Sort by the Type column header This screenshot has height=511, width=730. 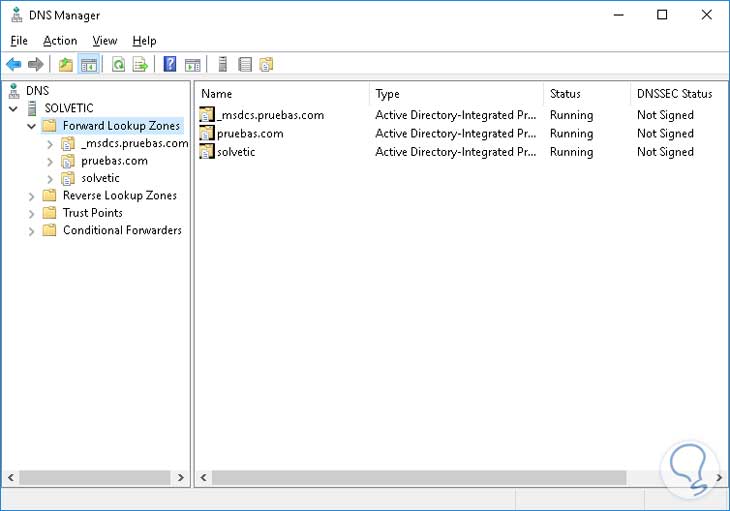(457, 94)
